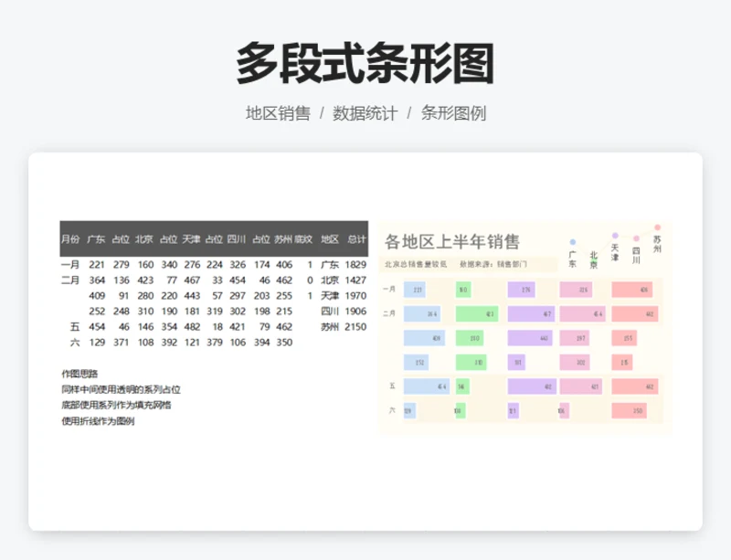
Task: Click the 月份 table header
Action: [70, 239]
